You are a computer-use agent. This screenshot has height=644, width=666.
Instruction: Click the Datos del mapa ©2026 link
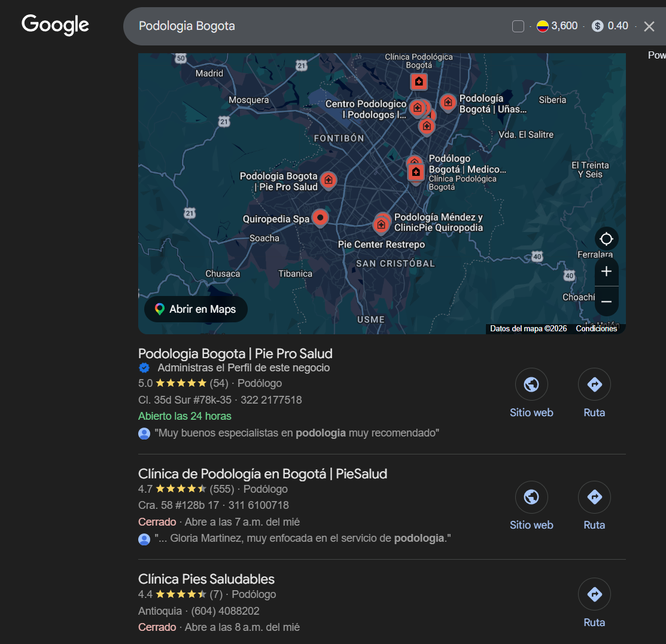coord(528,328)
